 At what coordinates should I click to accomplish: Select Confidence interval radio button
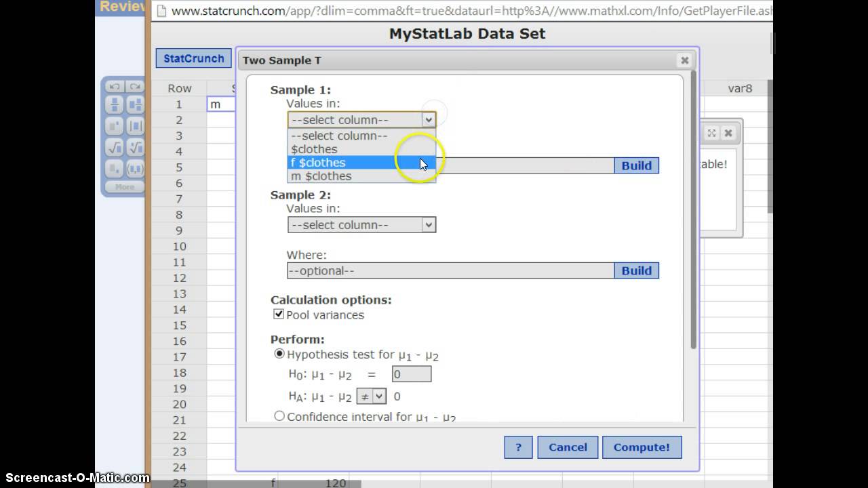279,416
